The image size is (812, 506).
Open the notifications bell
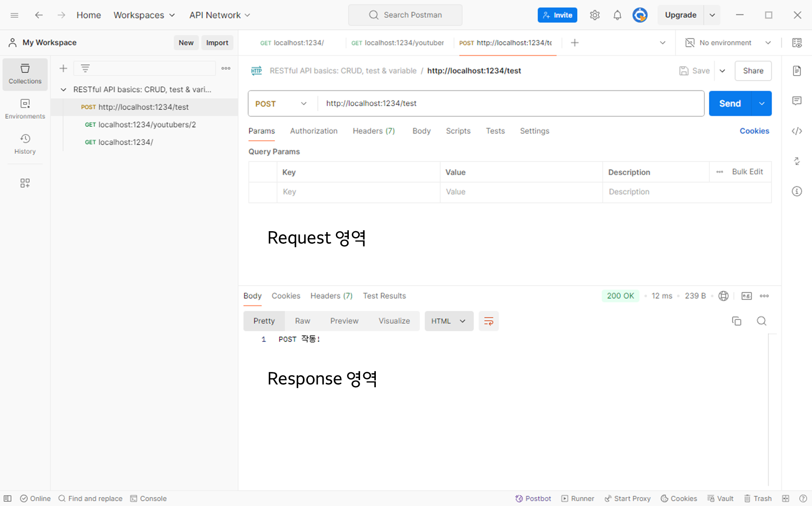617,15
